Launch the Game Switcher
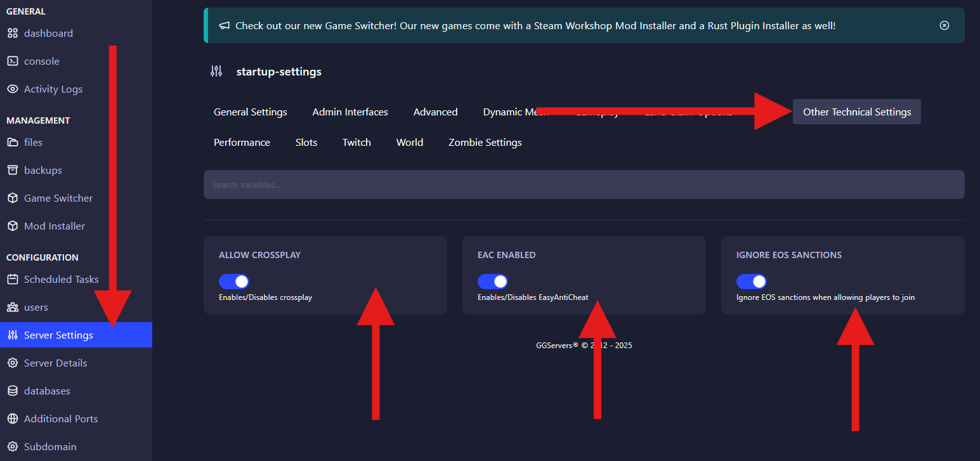The height and width of the screenshot is (461, 980). [x=58, y=198]
